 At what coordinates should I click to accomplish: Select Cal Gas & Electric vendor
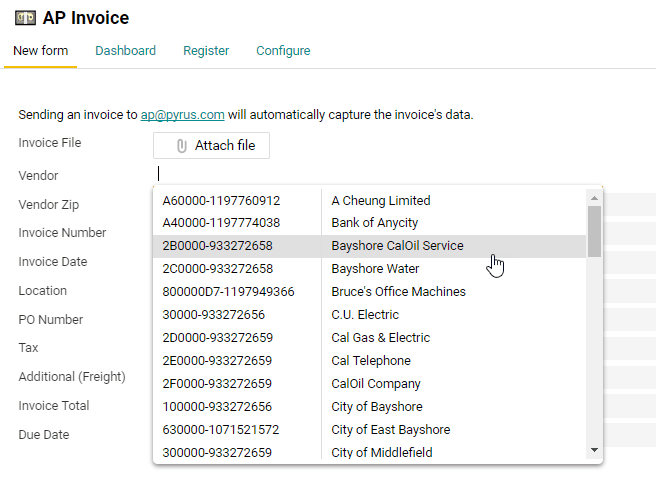click(381, 338)
